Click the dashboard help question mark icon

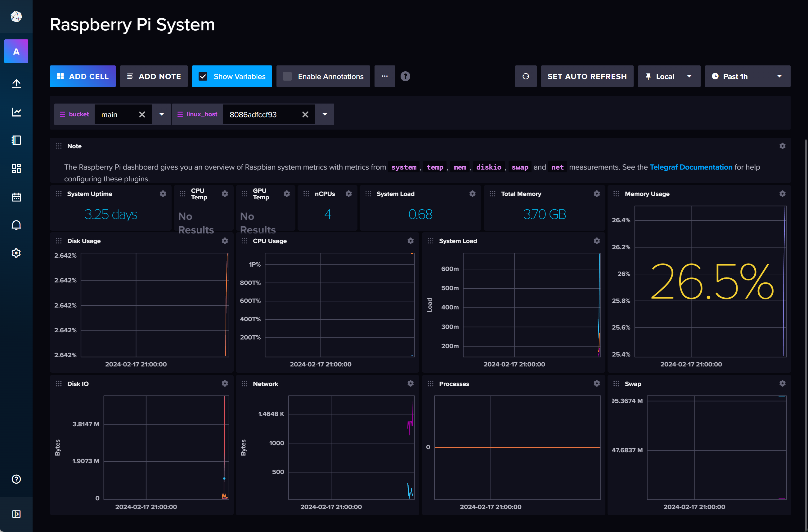coord(405,76)
